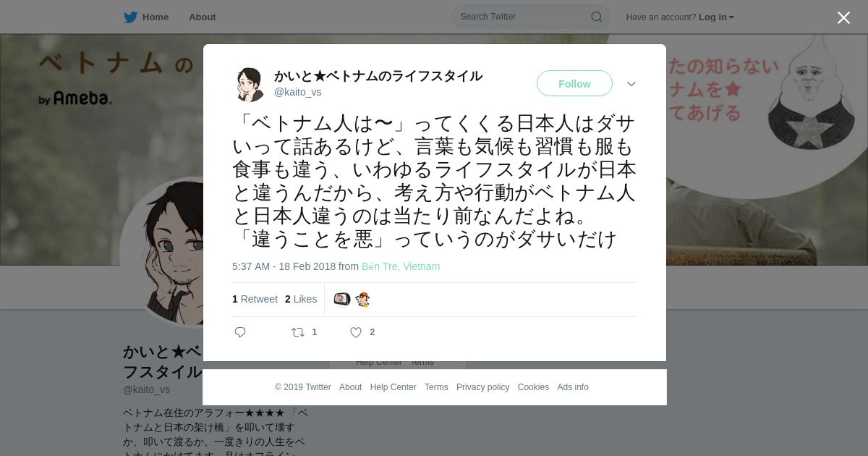Like the tweet with the heart icon

356,332
